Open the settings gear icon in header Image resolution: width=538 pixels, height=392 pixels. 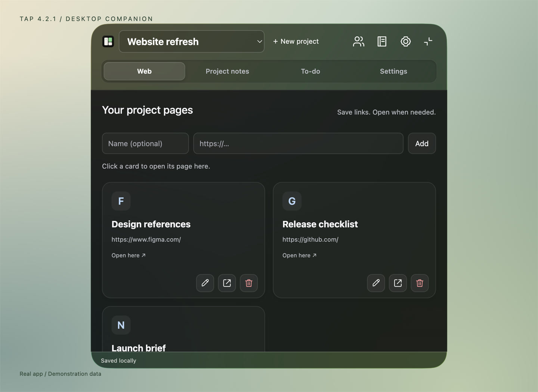405,41
